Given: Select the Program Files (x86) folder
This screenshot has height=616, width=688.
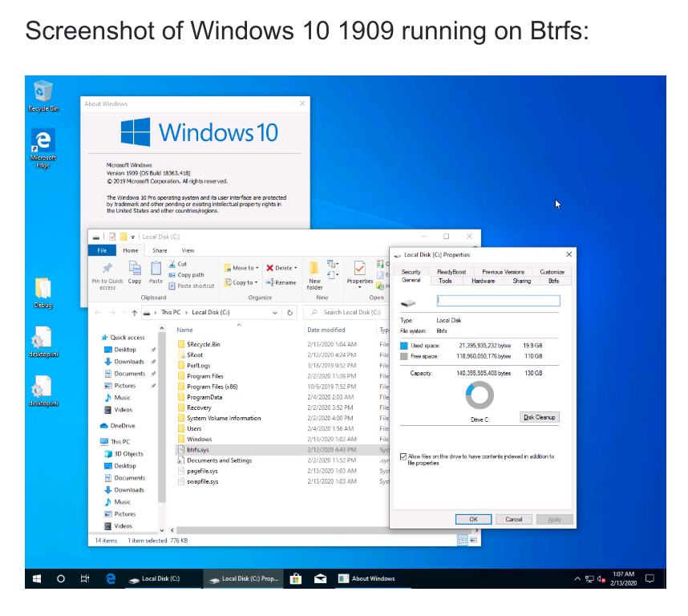Looking at the screenshot, I should tap(281, 387).
